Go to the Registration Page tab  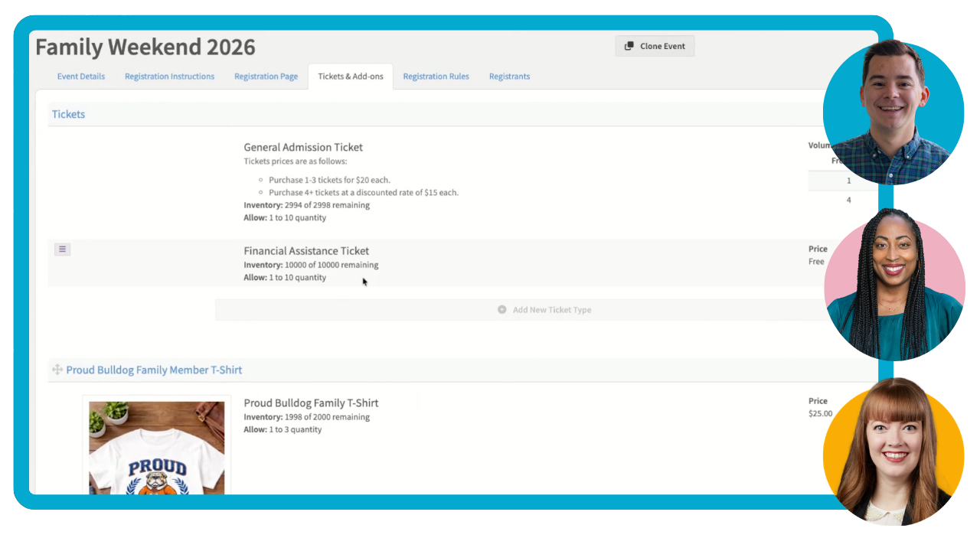pyautogui.click(x=266, y=77)
